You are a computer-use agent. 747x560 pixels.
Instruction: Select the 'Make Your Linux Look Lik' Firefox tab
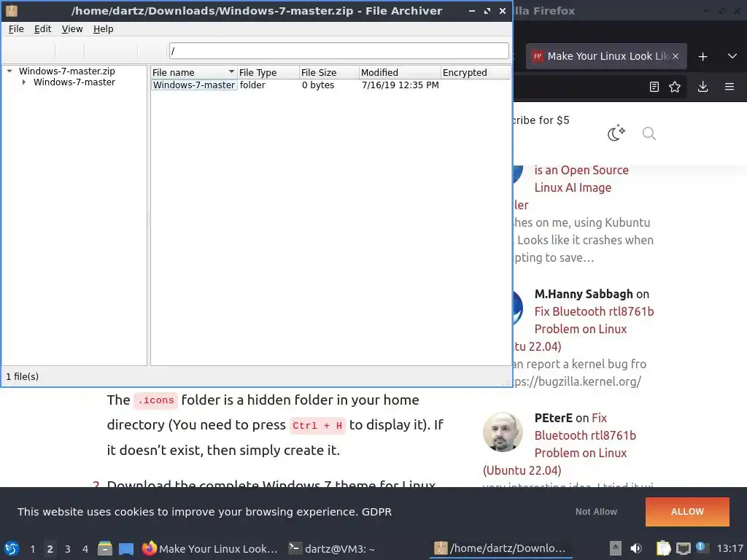pyautogui.click(x=606, y=56)
